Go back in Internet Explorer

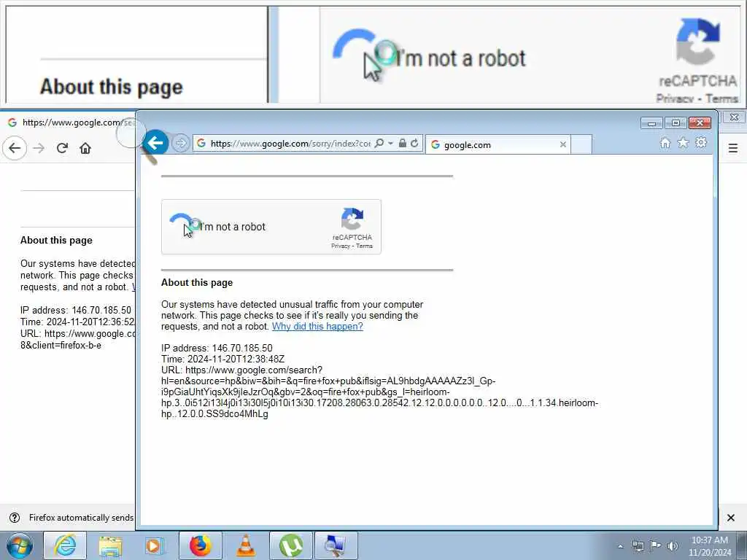tap(155, 142)
